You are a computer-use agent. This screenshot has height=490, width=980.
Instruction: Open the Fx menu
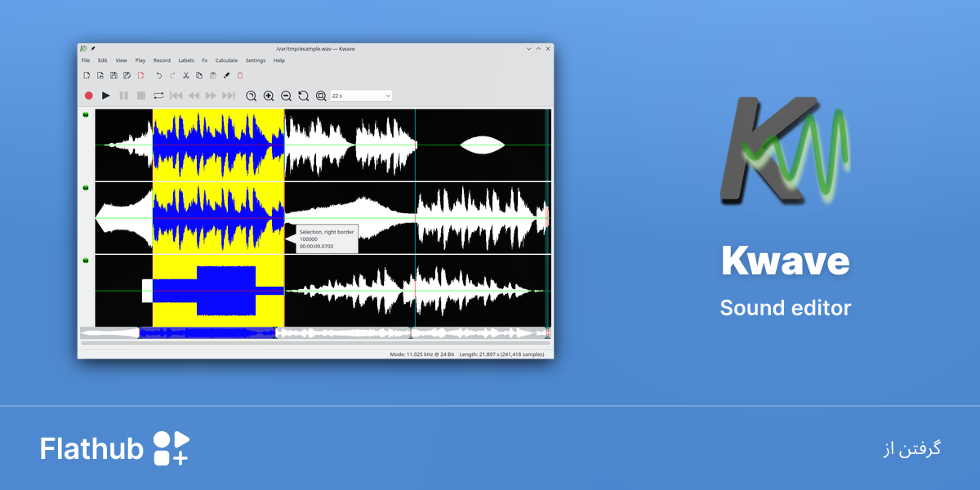(x=205, y=60)
